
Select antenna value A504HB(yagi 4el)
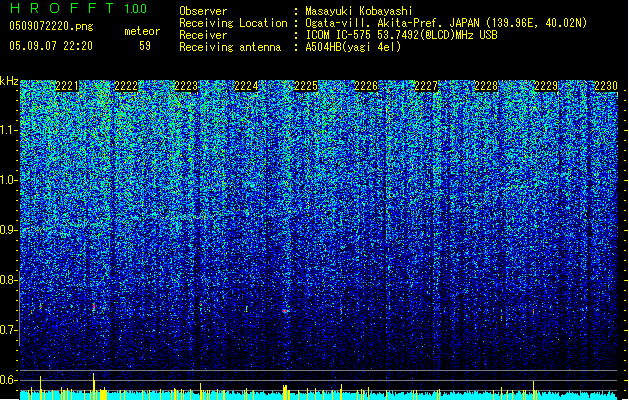(353, 47)
